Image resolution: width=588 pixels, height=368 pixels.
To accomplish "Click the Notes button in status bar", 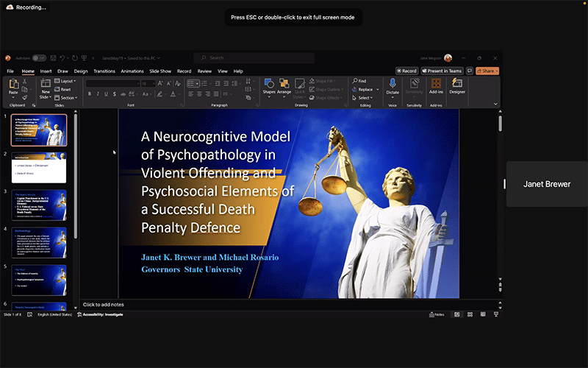I will [x=436, y=314].
